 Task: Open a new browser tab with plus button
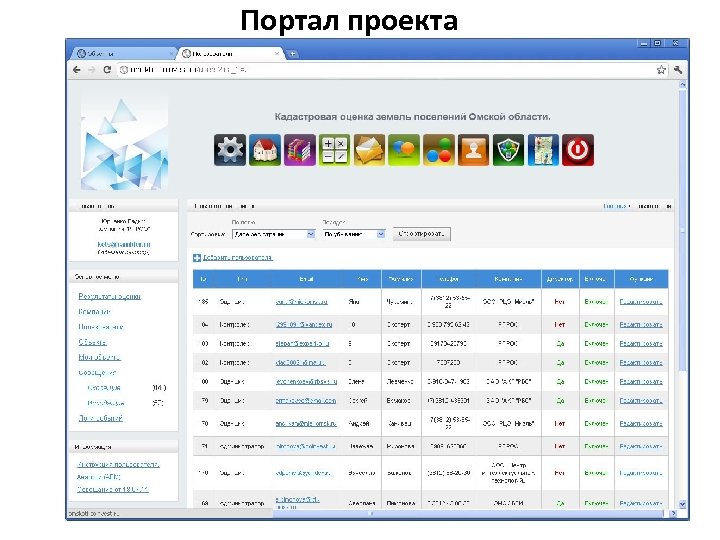(x=292, y=54)
